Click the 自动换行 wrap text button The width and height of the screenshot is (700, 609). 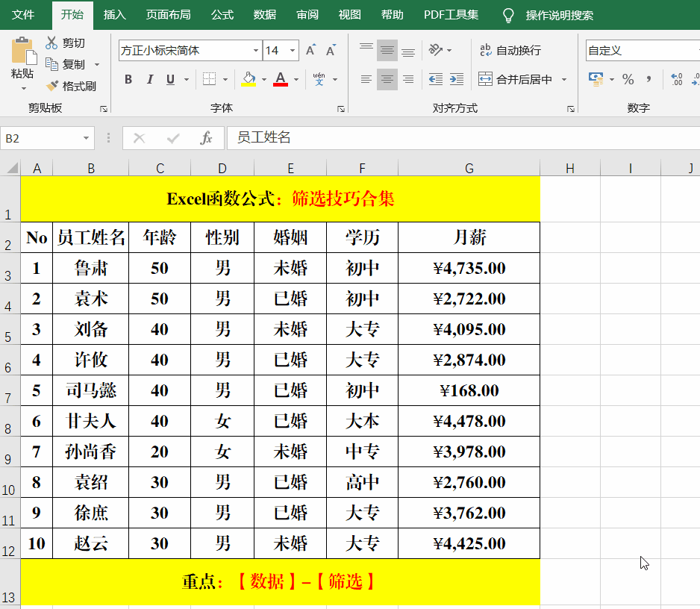point(510,50)
